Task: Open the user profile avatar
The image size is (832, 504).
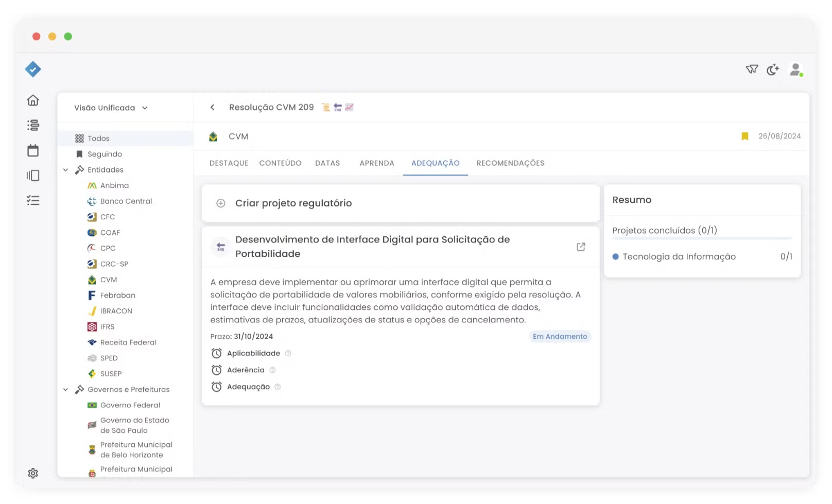Action: (796, 69)
